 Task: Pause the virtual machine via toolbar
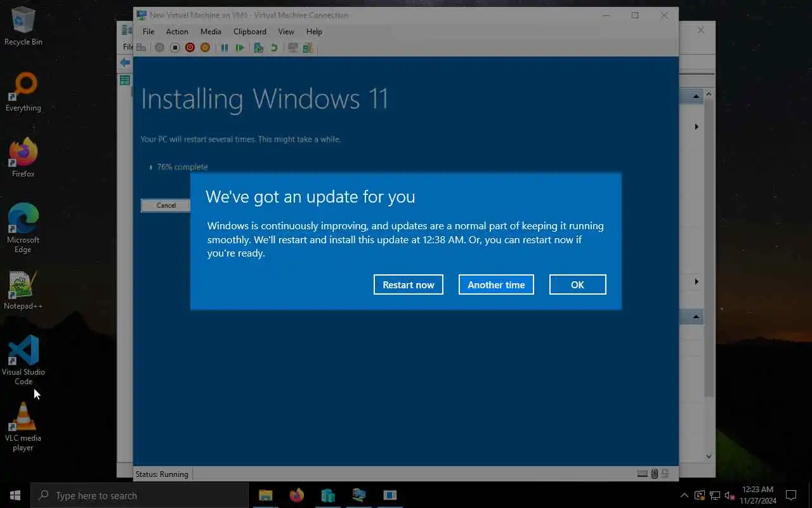pyautogui.click(x=225, y=48)
